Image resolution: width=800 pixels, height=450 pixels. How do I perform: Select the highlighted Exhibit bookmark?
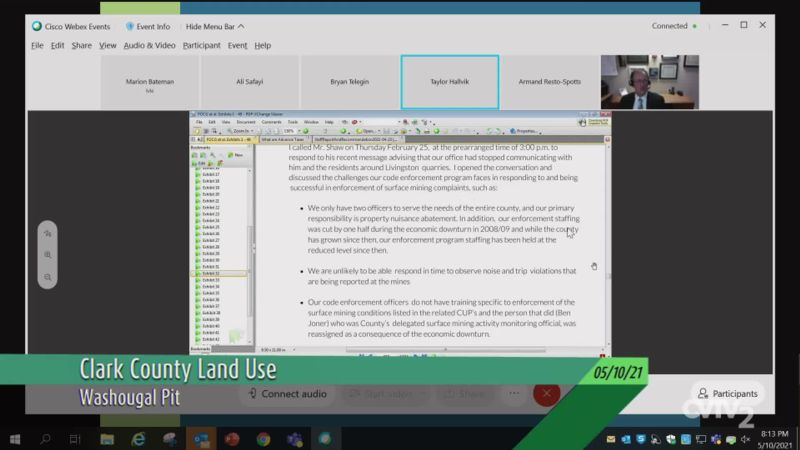[219, 273]
